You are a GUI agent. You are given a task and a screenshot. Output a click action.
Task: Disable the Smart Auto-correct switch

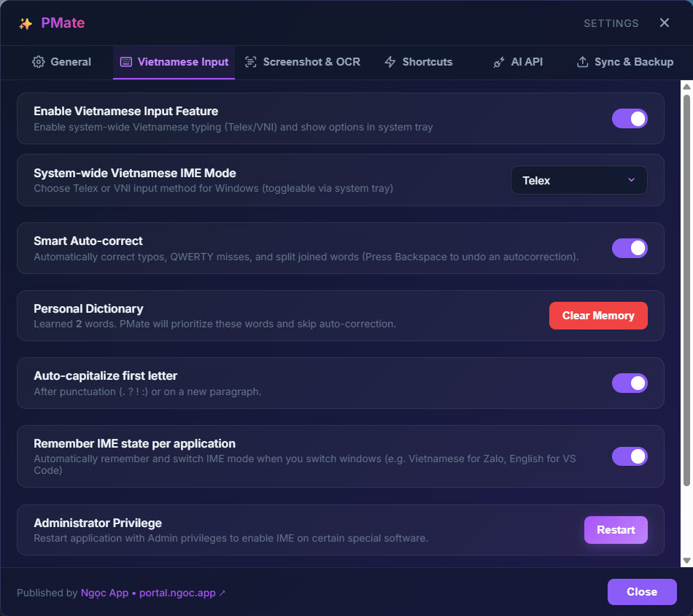[x=630, y=248]
